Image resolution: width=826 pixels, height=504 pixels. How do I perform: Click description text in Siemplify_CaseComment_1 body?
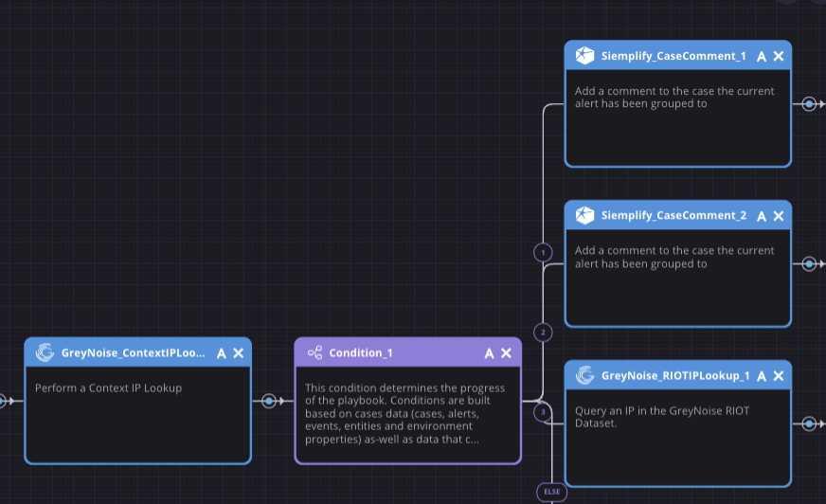(x=674, y=98)
